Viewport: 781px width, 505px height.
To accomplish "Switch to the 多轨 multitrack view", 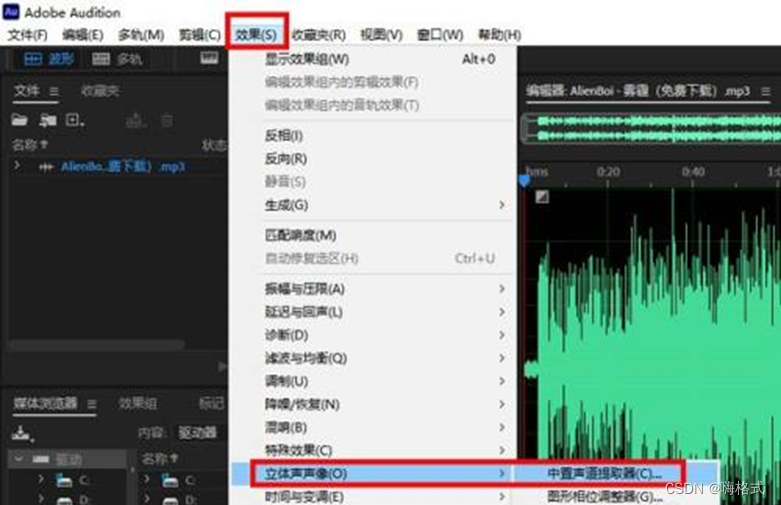I will [x=117, y=59].
